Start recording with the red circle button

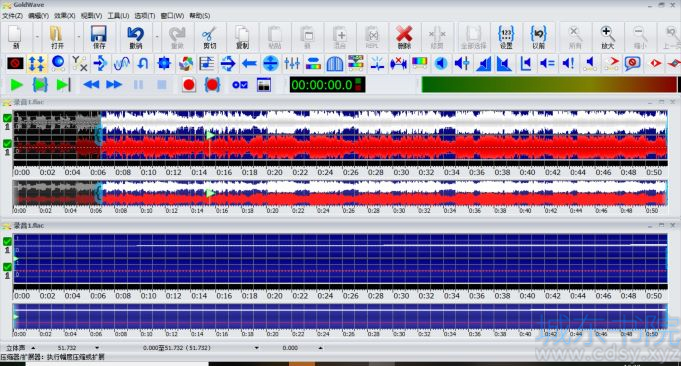tap(188, 85)
